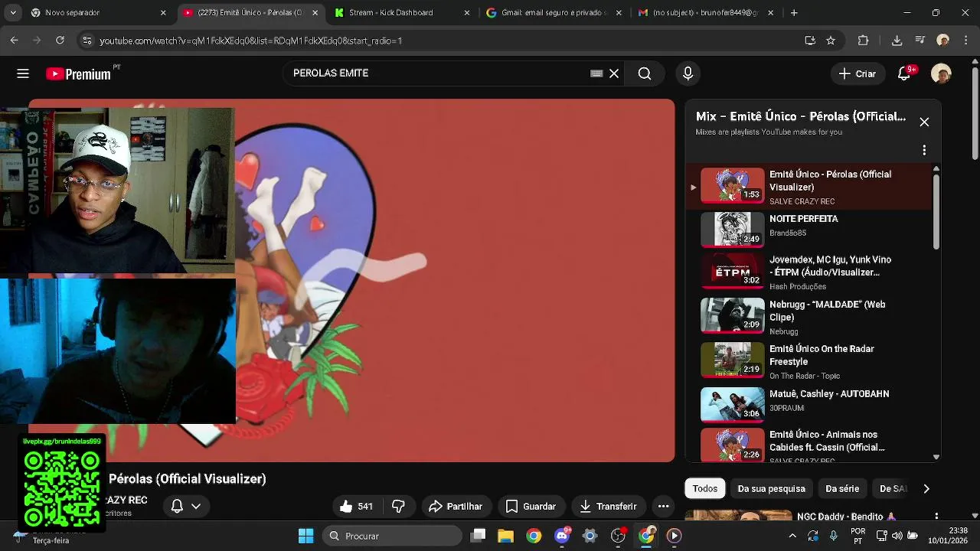Start voice search with the microphone
This screenshot has height=551, width=980.
tap(688, 73)
